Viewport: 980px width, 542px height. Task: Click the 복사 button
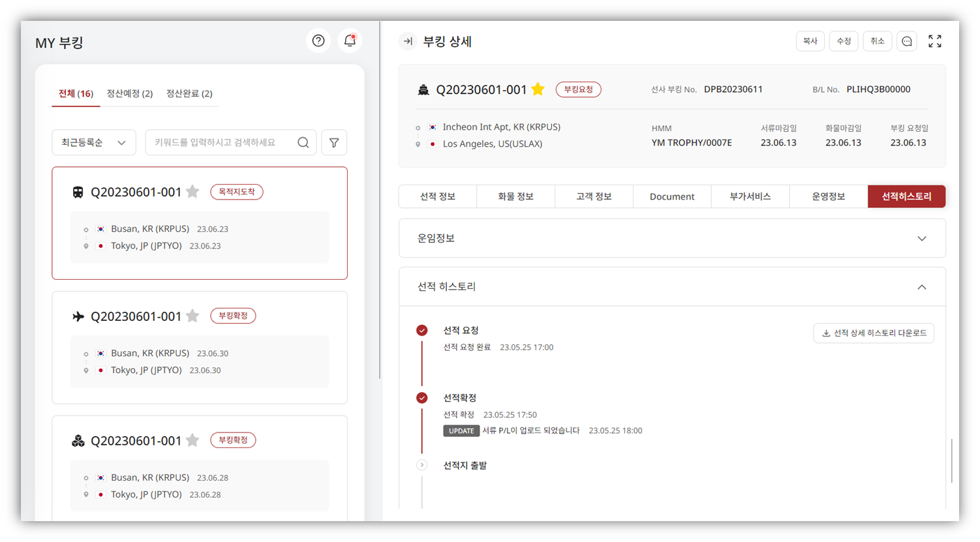coord(810,42)
